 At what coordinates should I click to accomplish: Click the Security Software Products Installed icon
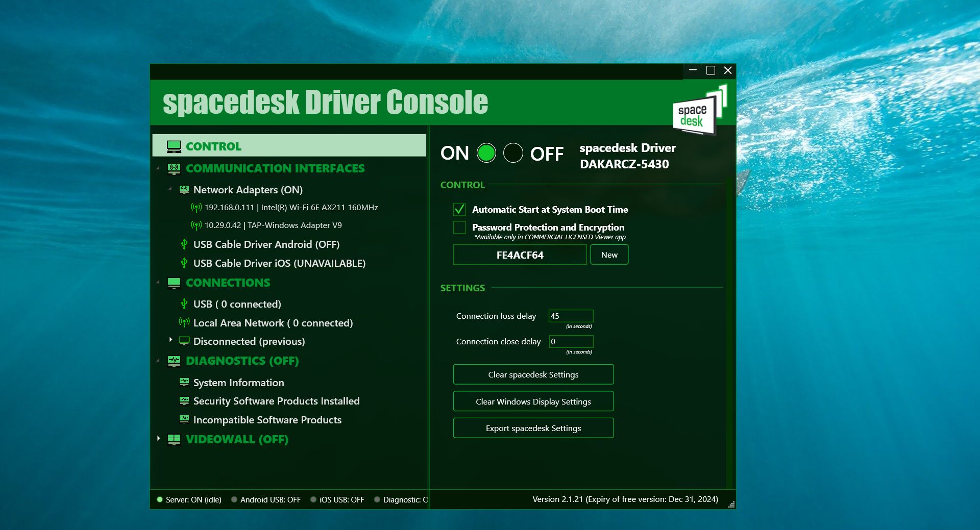coord(184,401)
